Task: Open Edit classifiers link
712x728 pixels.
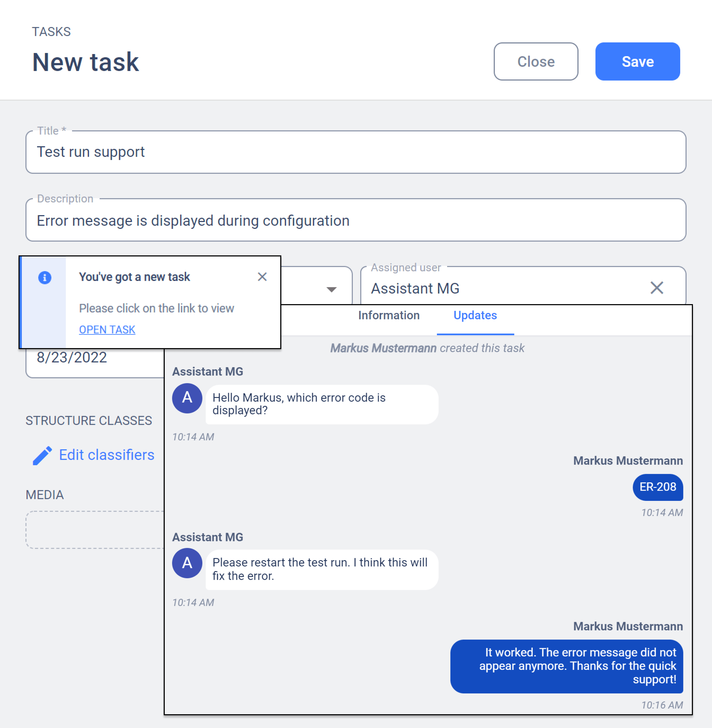Action: point(107,455)
